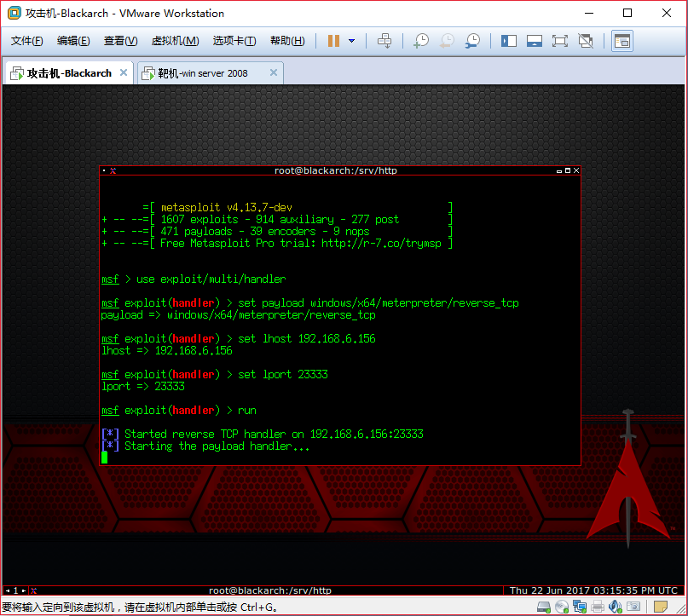Click the sound card status icon
Viewport: 688px width, 616px height.
pos(616,607)
